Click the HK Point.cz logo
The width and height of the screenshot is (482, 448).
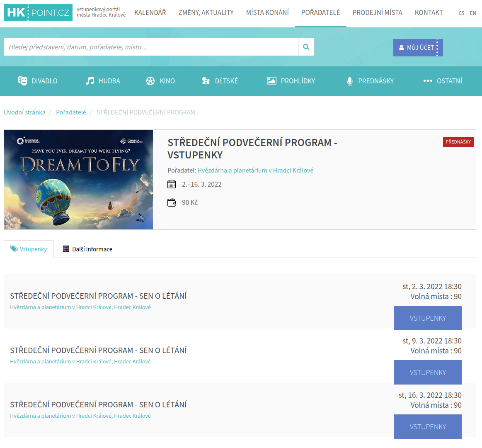point(38,12)
